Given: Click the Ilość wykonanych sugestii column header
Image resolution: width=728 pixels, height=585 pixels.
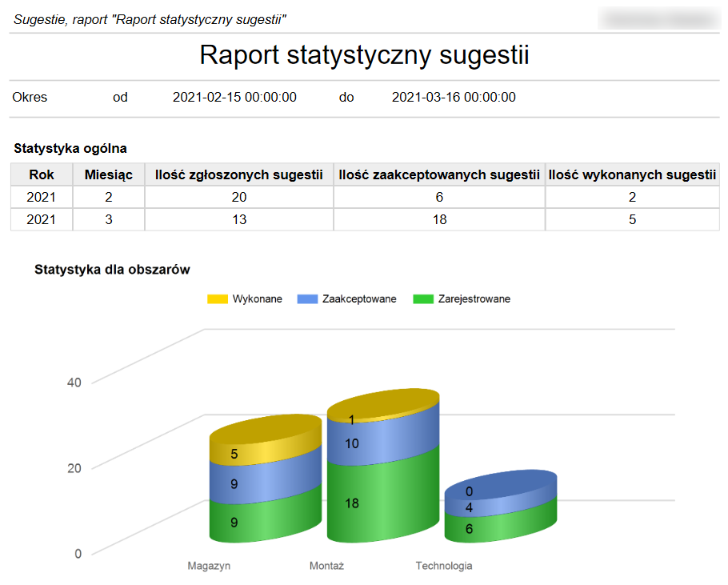Looking at the screenshot, I should click(632, 174).
